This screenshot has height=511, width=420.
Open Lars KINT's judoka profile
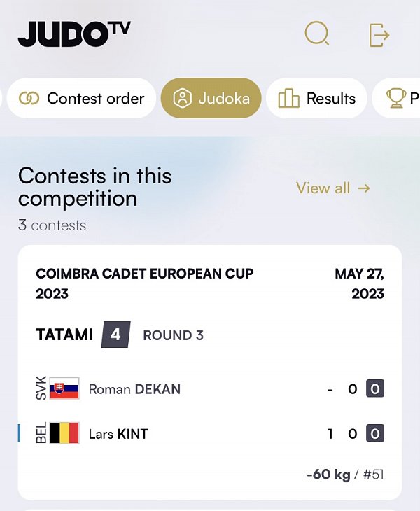point(118,434)
